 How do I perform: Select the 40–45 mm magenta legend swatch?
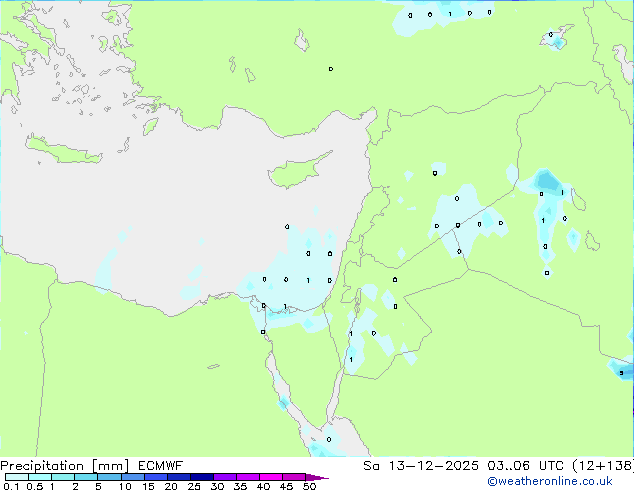pyautogui.click(x=271, y=477)
